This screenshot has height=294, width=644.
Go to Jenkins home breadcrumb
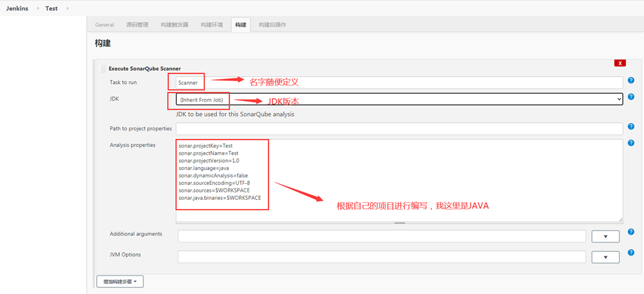click(17, 8)
